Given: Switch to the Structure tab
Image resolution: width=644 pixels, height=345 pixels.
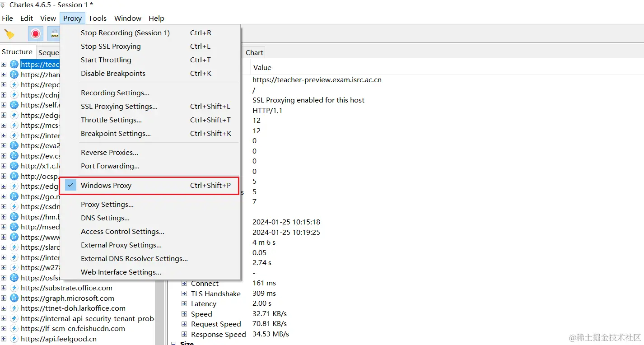Looking at the screenshot, I should coord(17,51).
